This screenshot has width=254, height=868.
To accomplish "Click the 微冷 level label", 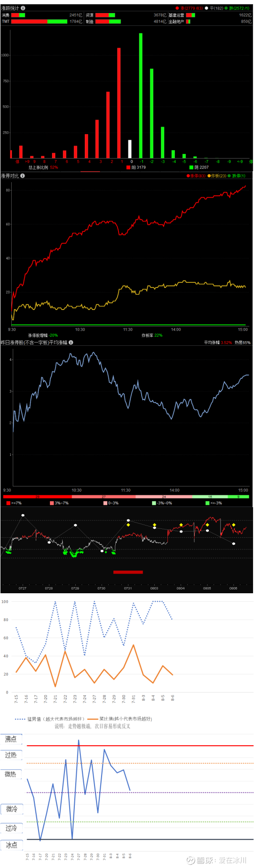I will (11, 809).
